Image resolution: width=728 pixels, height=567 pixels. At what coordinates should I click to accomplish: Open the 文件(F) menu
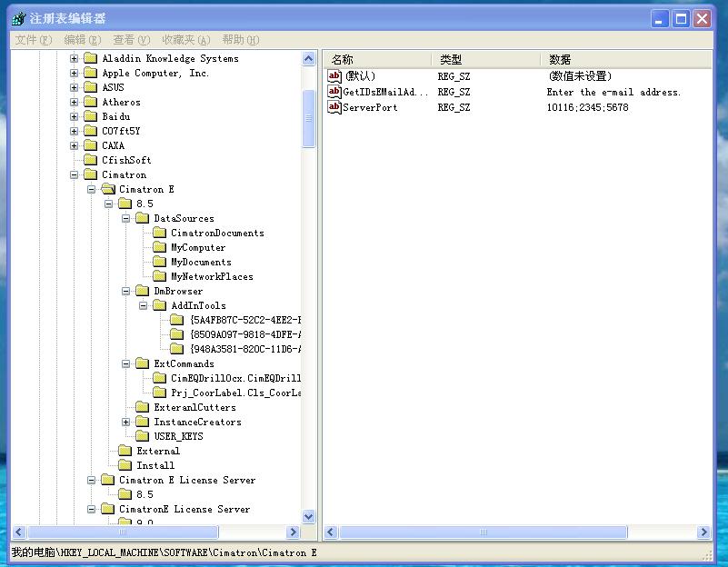click(34, 40)
